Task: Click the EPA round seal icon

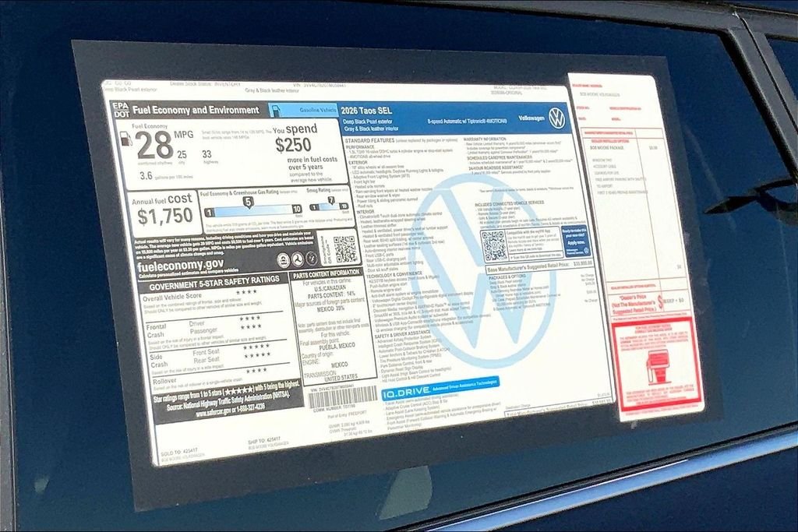Action: 284,262
